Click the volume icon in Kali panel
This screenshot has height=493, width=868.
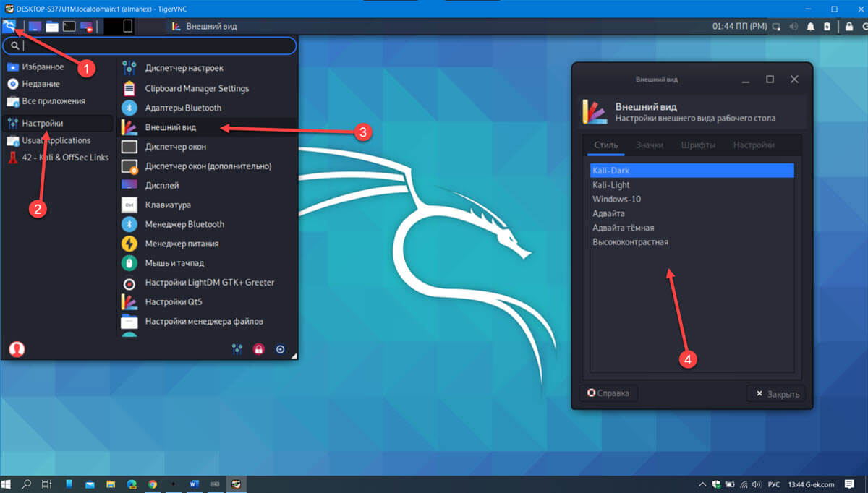tap(794, 27)
